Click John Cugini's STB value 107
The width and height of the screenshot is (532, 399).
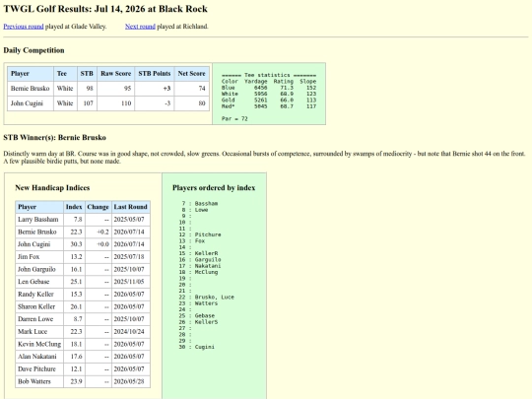pyautogui.click(x=88, y=103)
